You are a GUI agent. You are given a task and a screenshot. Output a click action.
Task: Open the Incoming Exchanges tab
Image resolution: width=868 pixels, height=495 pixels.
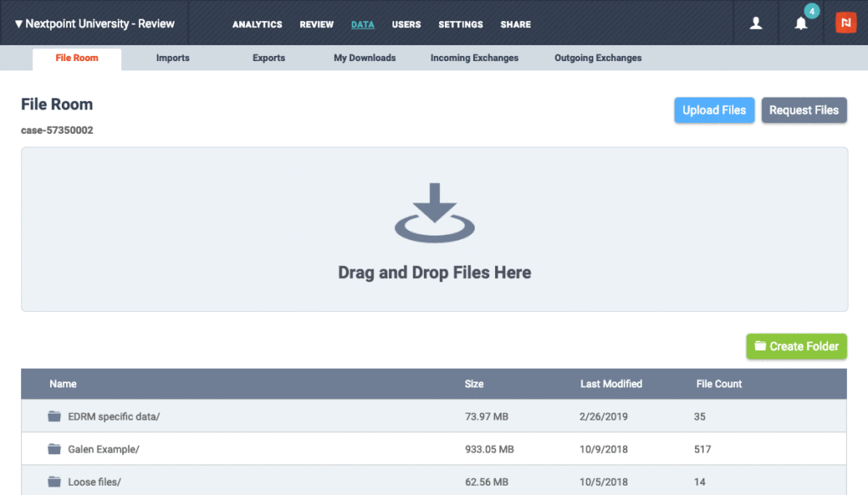pos(474,58)
